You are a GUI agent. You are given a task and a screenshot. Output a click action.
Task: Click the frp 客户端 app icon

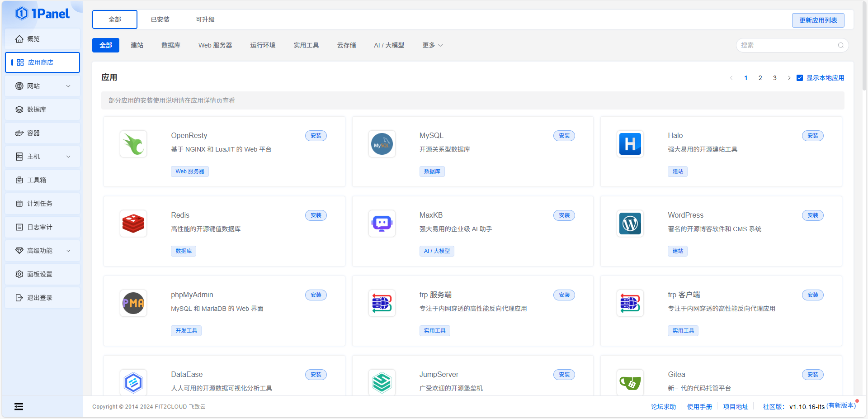click(630, 303)
